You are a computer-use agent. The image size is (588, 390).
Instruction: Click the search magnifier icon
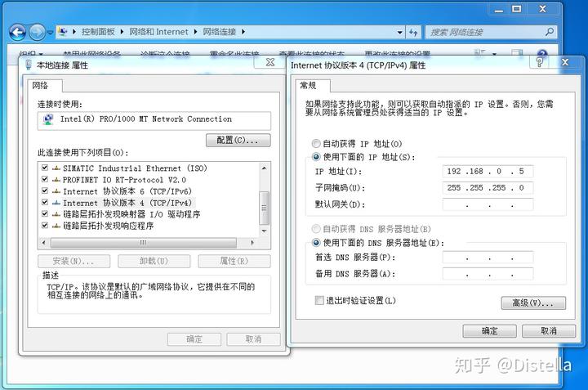click(550, 32)
